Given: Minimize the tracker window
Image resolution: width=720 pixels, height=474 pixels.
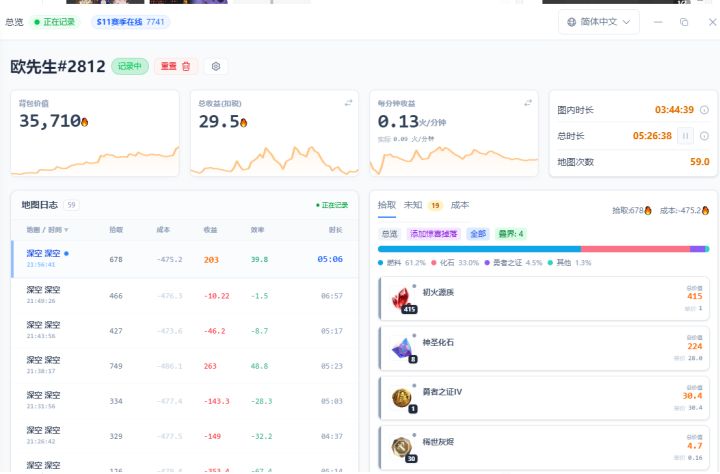Looking at the screenshot, I should (x=658, y=22).
